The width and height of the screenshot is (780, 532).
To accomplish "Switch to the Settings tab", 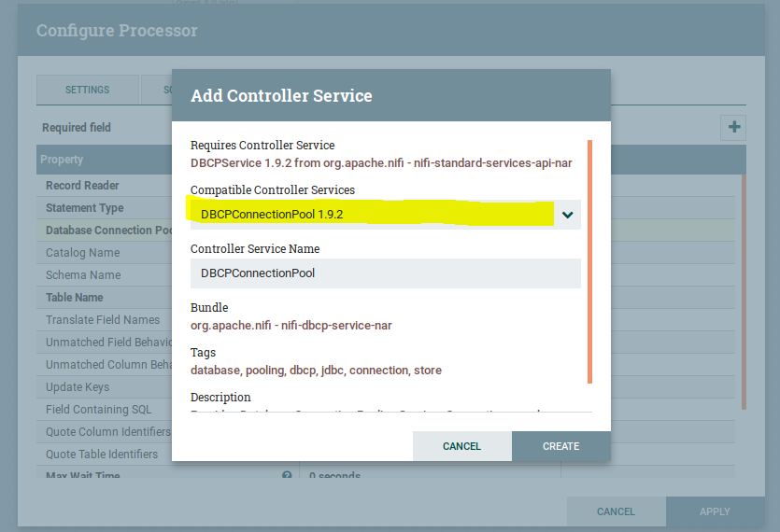I will click(87, 90).
